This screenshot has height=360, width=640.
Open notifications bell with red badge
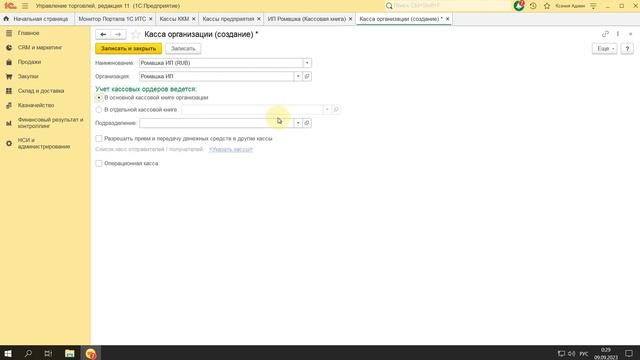tap(519, 6)
